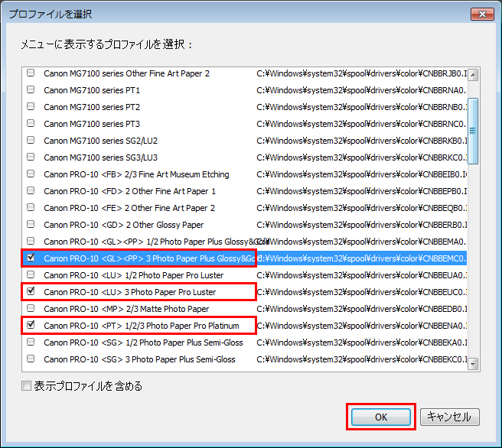Check the MG7100 Other Fine Art Paper 2 checkbox
Screen dimensions: 502x448
[31, 73]
